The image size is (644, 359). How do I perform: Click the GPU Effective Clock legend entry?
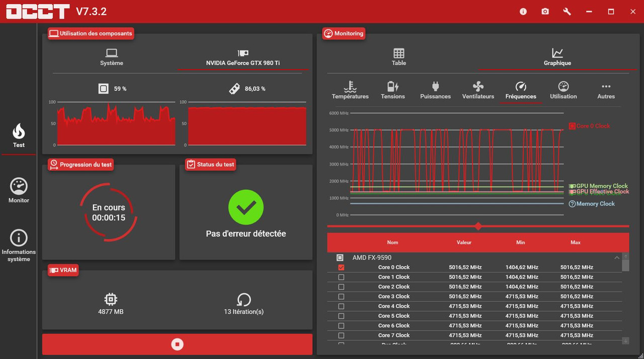[599, 192]
